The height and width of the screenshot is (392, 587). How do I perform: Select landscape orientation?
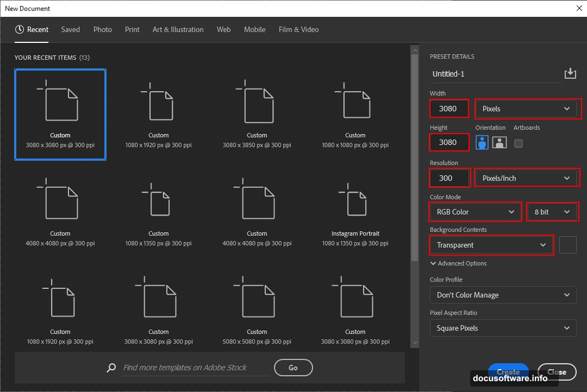click(x=499, y=142)
